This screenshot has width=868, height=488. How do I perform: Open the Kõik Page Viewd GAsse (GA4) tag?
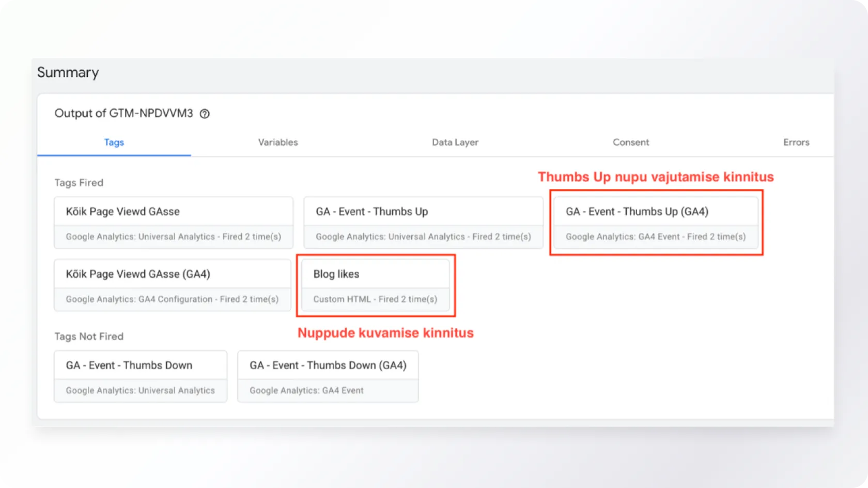(x=173, y=285)
